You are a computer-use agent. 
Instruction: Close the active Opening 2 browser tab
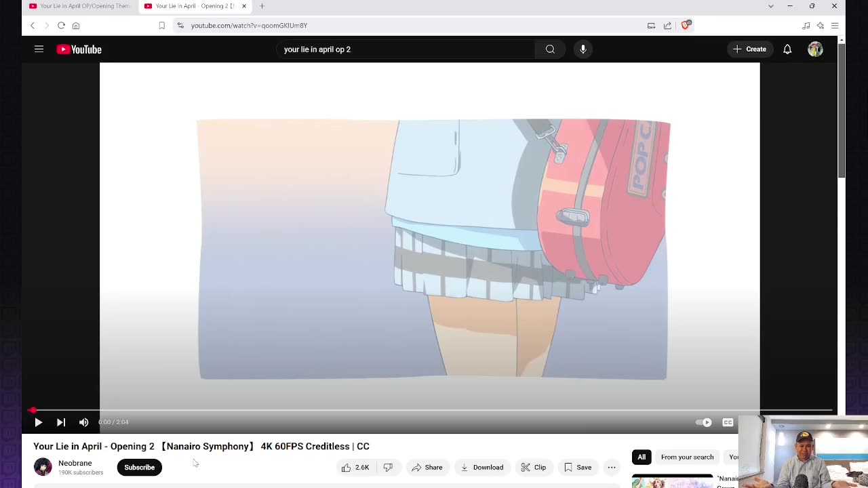[244, 6]
